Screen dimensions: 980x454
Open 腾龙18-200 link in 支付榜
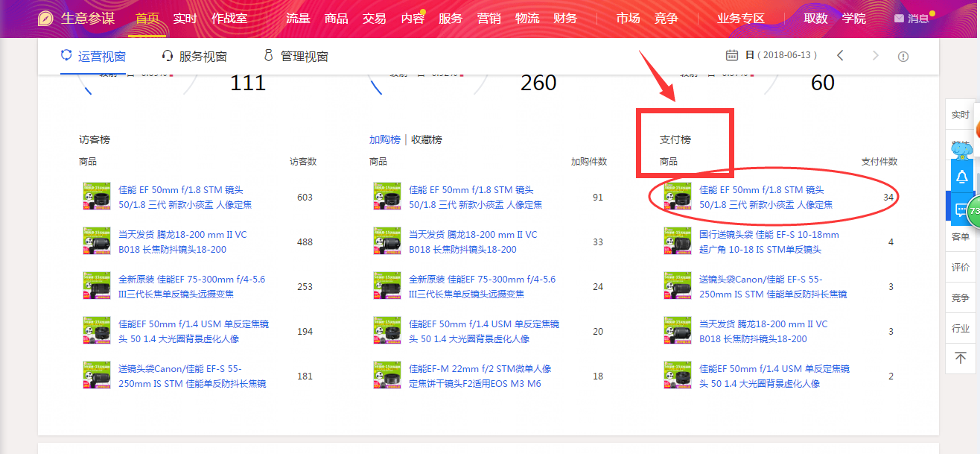(764, 331)
